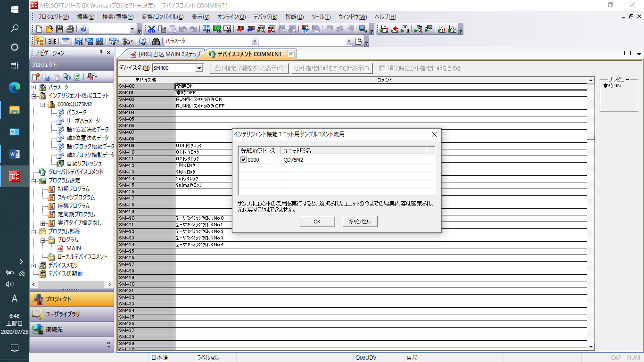Click the property info icon in the project panel
The height and width of the screenshot is (362, 644).
coord(67,77)
